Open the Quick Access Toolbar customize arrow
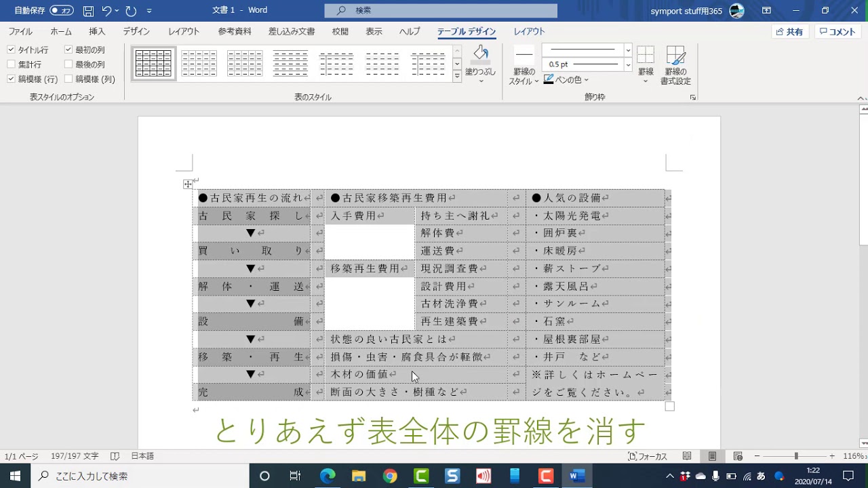 point(149,11)
